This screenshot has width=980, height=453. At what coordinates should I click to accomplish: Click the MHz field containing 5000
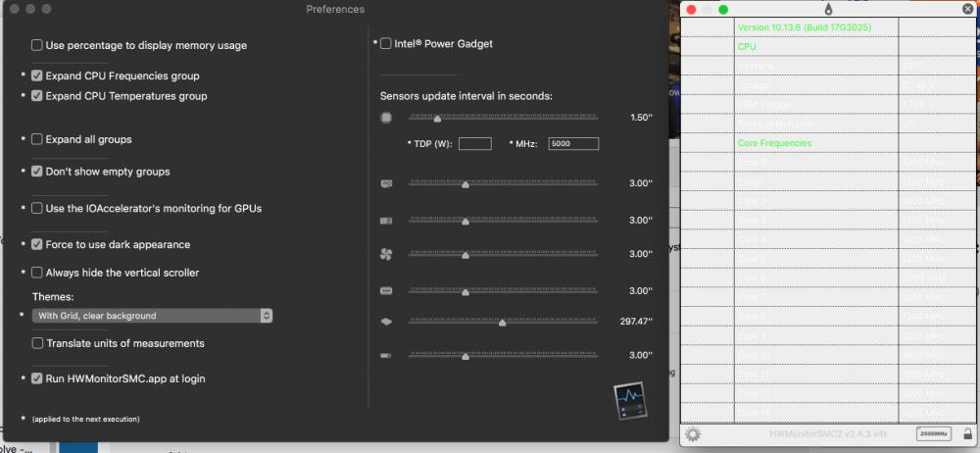[573, 143]
